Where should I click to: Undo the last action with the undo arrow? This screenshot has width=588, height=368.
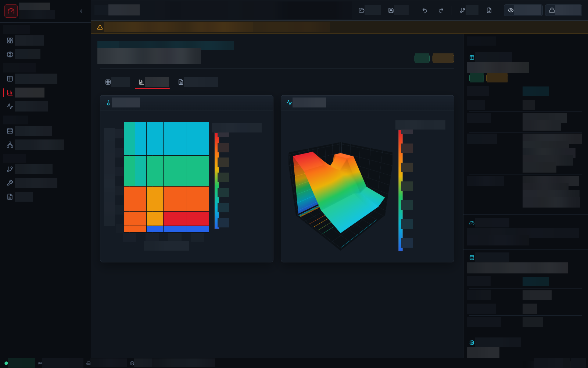tap(425, 10)
